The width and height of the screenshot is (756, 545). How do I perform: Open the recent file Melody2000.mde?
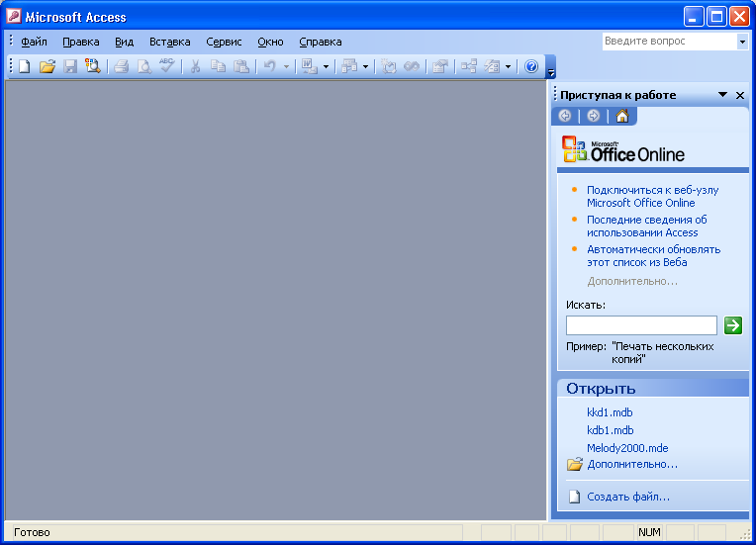coord(627,448)
